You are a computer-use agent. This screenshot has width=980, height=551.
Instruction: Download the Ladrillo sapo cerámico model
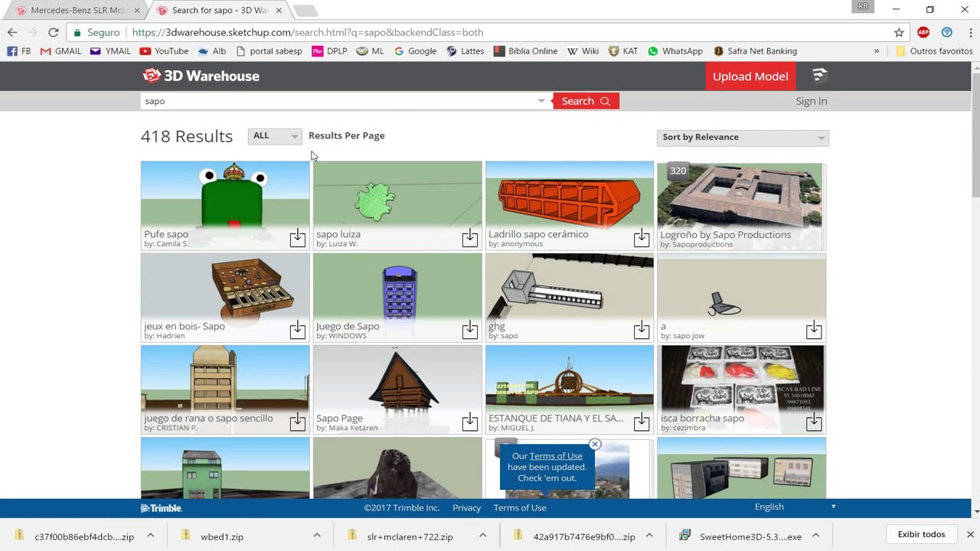coord(642,238)
